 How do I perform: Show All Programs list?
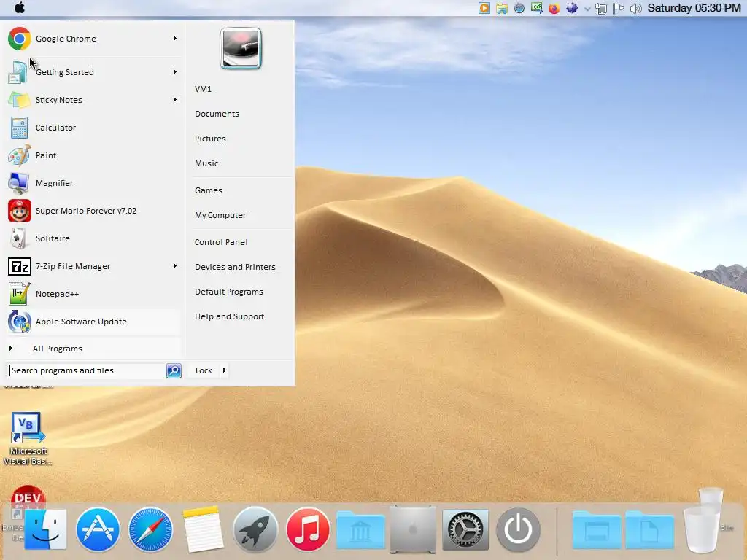pyautogui.click(x=93, y=349)
